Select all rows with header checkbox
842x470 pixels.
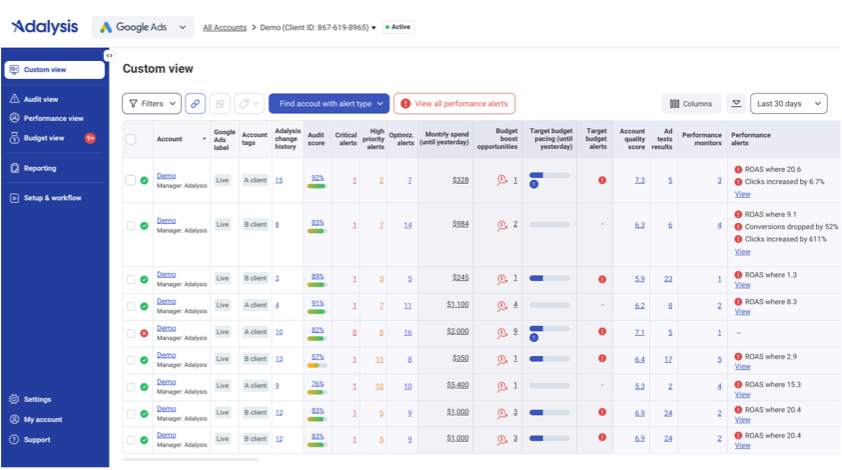pyautogui.click(x=131, y=139)
